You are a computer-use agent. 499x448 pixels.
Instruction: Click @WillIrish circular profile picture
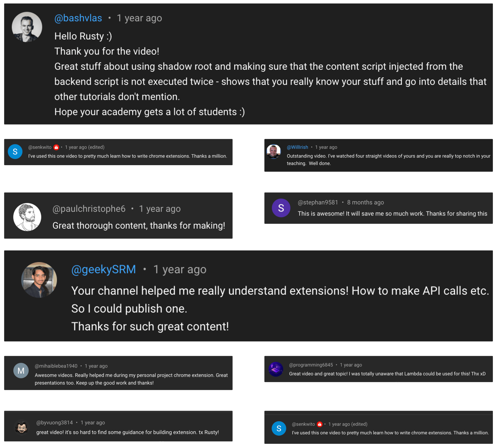coord(274,152)
